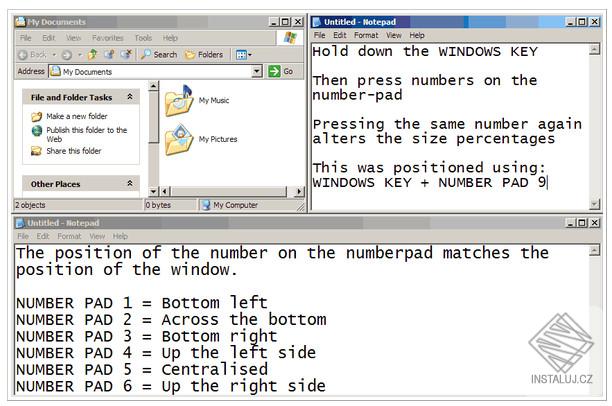The height and width of the screenshot is (406, 612).
Task: Open the Favorites menu in My Documents
Action: click(x=108, y=38)
